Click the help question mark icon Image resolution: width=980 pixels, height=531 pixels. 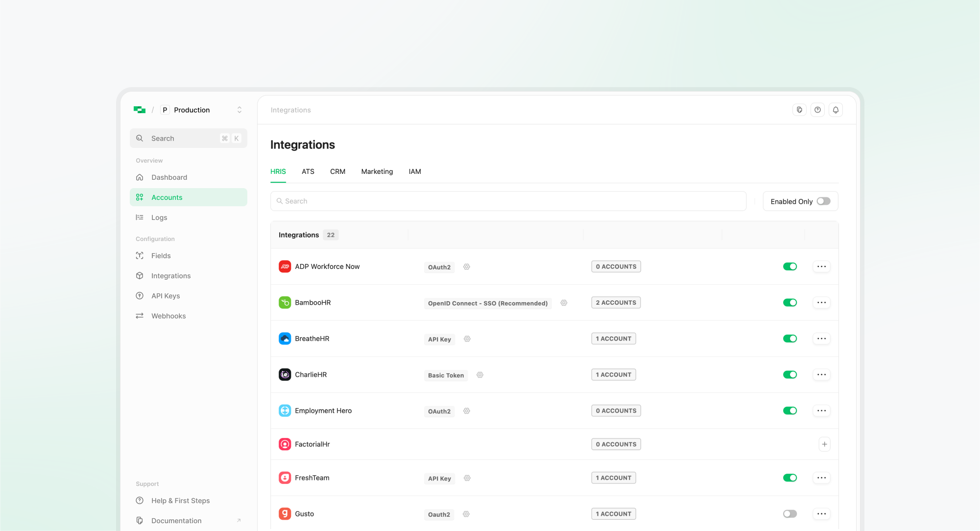pos(817,110)
